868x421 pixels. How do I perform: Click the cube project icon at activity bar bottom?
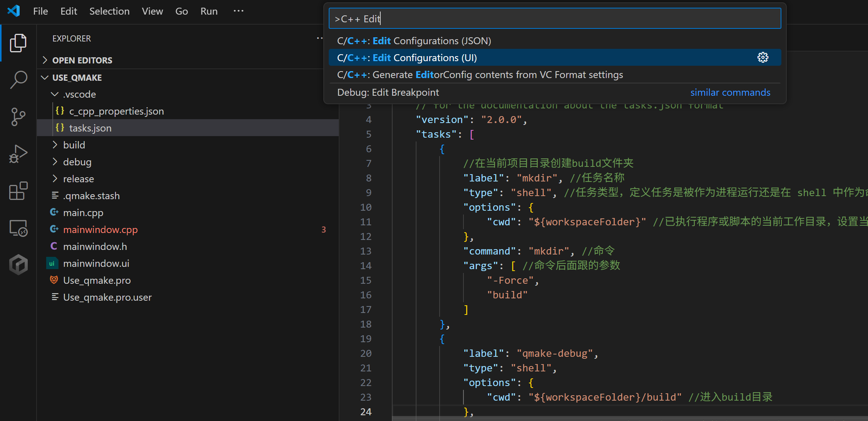coord(18,264)
